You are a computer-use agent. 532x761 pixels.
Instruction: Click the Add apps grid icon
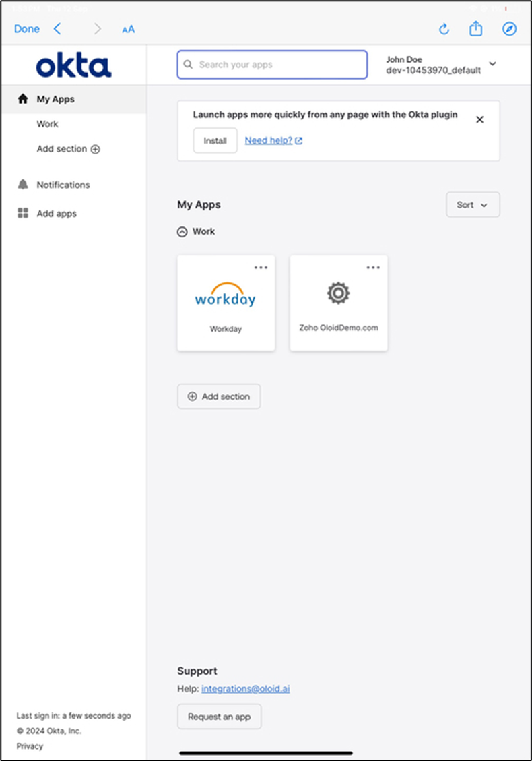23,213
